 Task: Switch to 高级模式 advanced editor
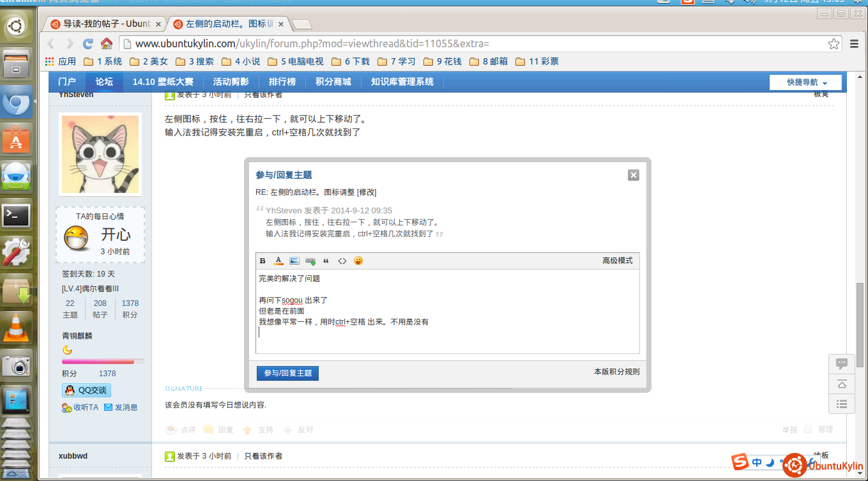pyautogui.click(x=617, y=261)
